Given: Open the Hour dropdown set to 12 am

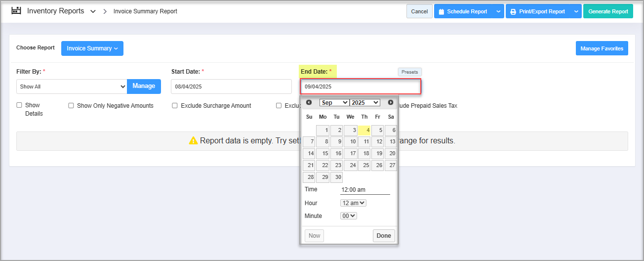Looking at the screenshot, I should pos(353,203).
